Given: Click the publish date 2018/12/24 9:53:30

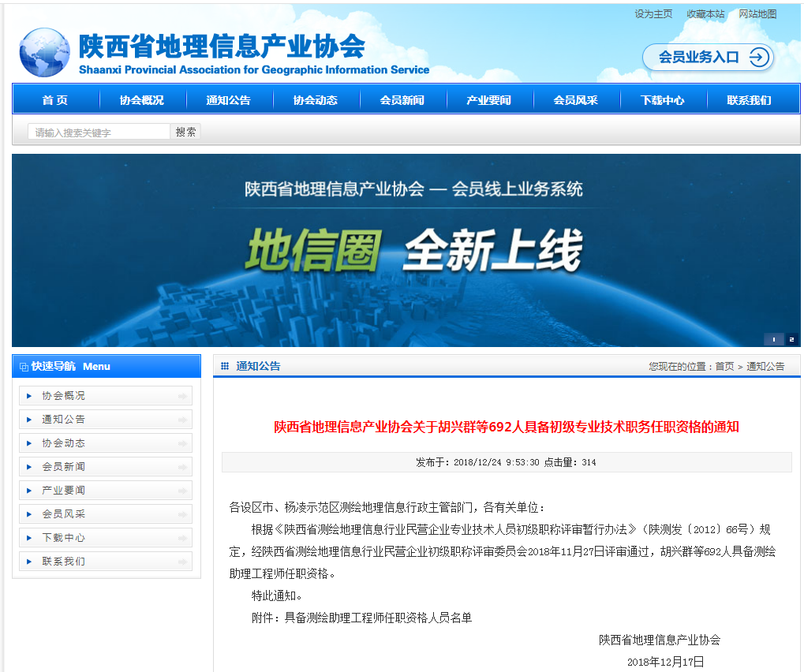Looking at the screenshot, I should 496,462.
